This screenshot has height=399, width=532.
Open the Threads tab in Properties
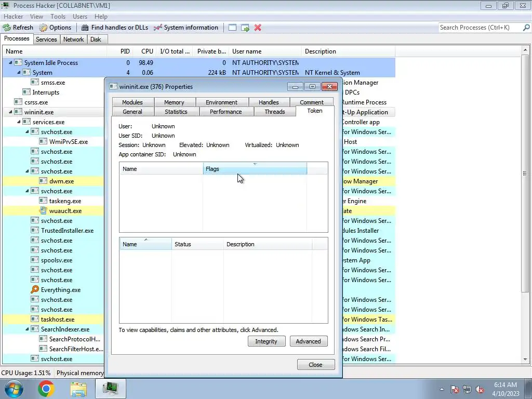click(x=275, y=112)
